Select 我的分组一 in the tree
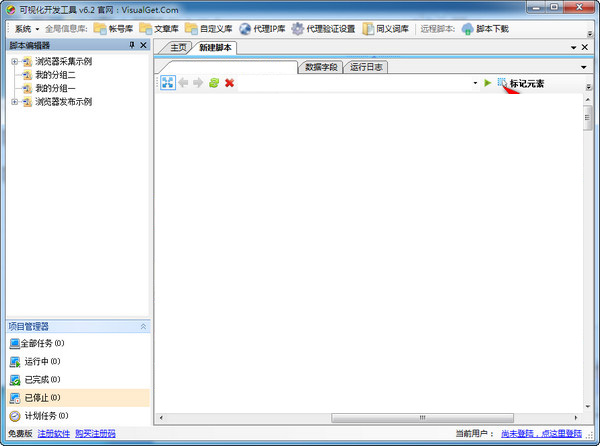The height and width of the screenshot is (446, 600). pos(55,88)
